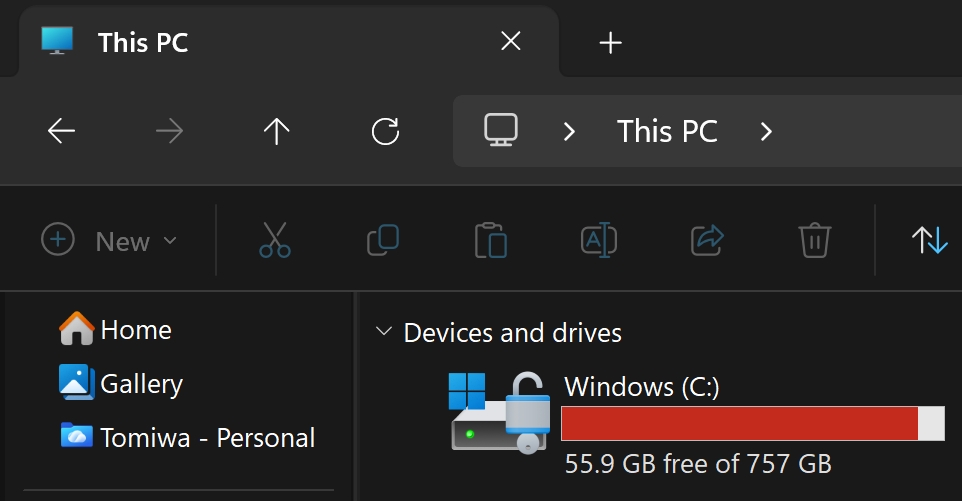Click the Windows (C:) drive label
This screenshot has height=501, width=962.
tap(641, 386)
